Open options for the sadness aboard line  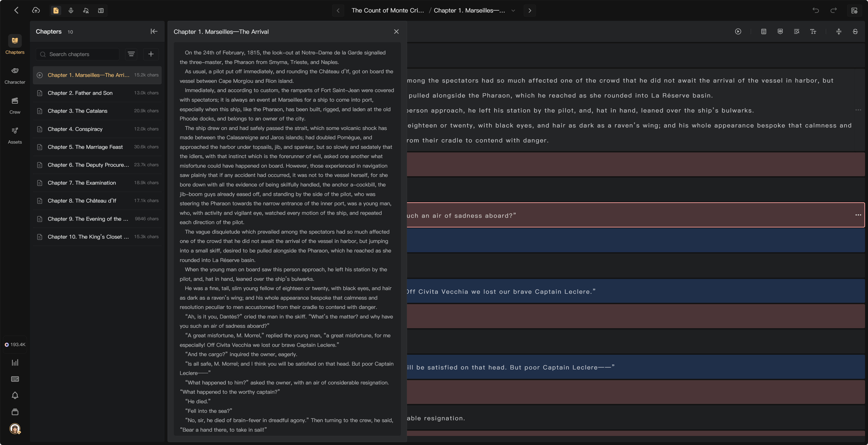[858, 215]
